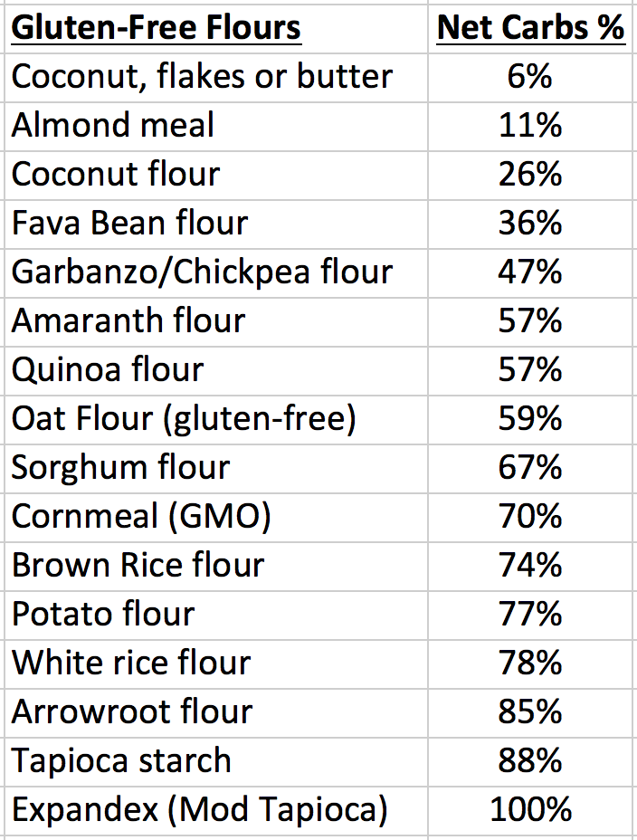Click the Garbanzo/Chickpea flour cell
Screen dimensions: 637x840
point(216,272)
